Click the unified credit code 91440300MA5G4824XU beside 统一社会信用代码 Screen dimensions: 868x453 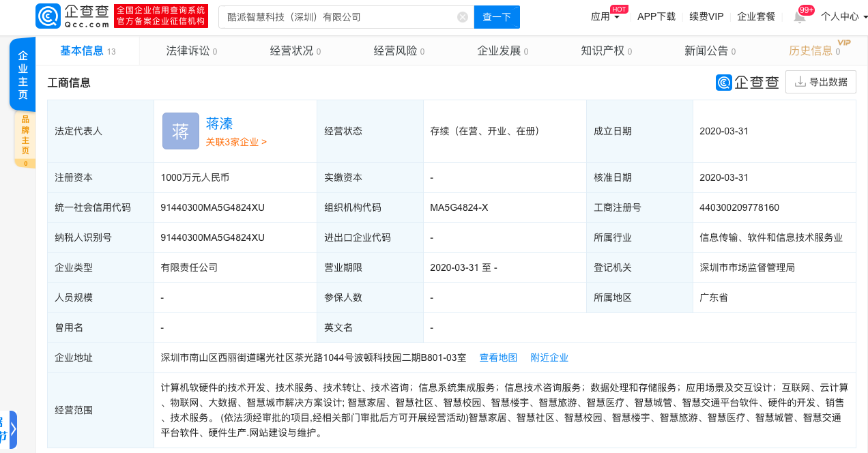pos(212,207)
